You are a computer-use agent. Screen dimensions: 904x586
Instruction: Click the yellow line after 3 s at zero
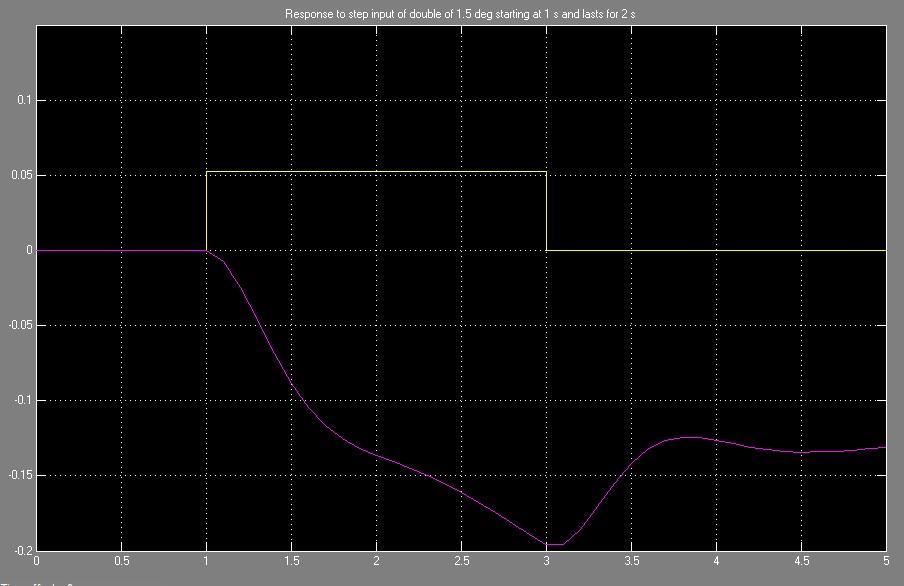point(716,250)
